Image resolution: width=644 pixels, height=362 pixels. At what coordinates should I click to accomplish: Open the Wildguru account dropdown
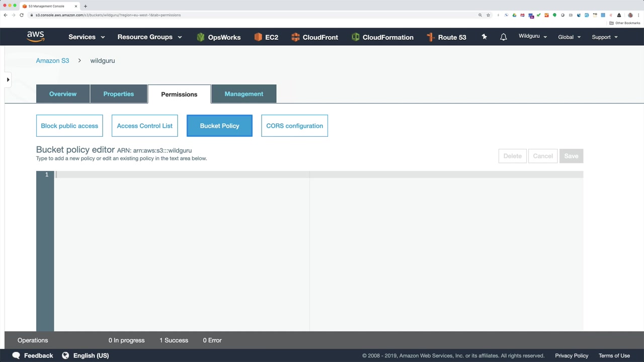click(x=533, y=37)
